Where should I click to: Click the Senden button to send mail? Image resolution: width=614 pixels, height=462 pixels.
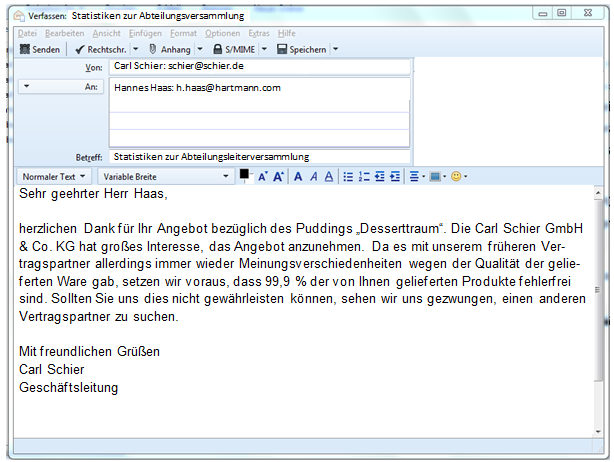(x=40, y=49)
